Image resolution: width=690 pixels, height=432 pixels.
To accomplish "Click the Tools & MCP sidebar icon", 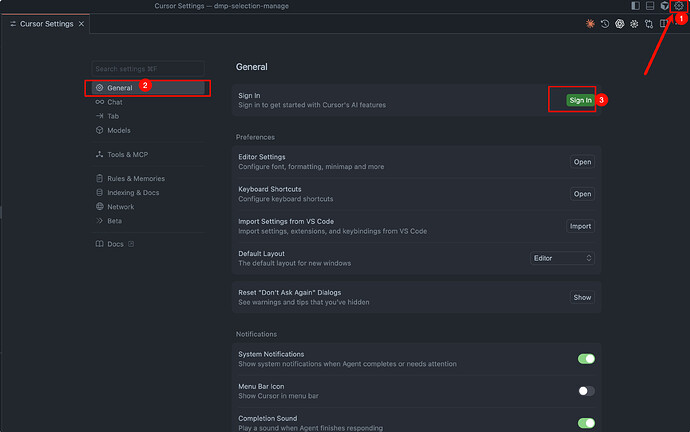I will tap(99, 154).
